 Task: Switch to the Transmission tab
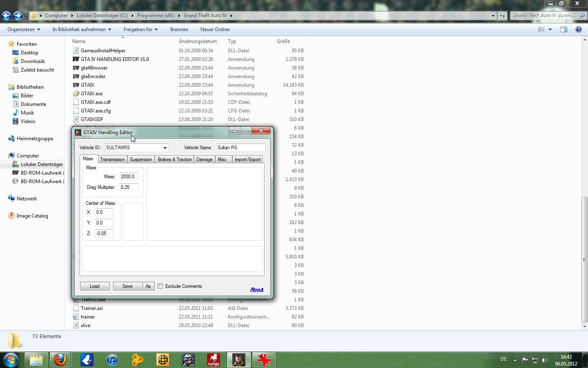(112, 159)
